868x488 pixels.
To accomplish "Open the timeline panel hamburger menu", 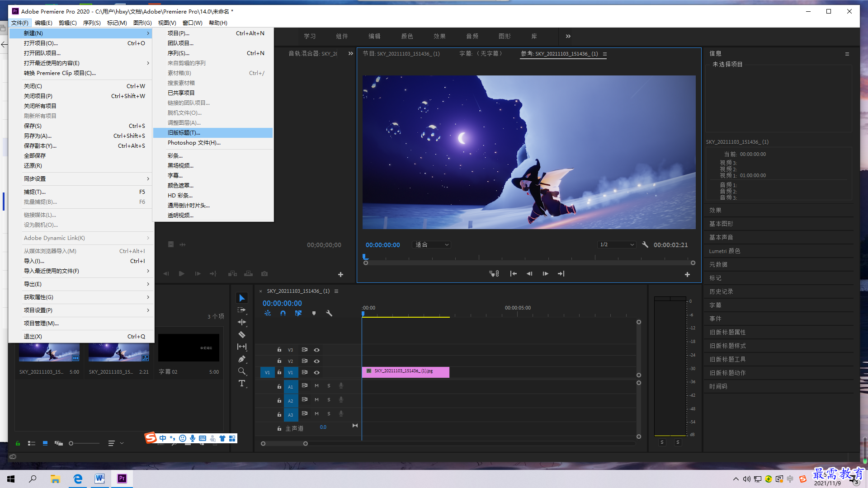I will pos(336,291).
